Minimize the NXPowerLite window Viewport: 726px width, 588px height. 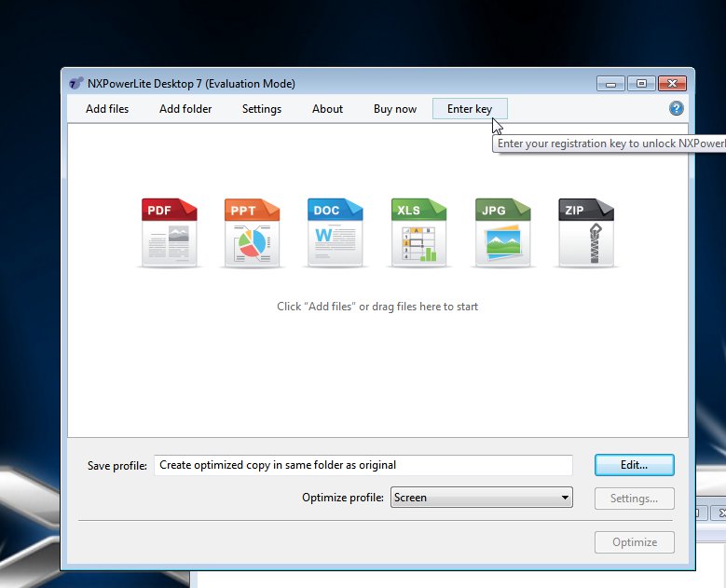pyautogui.click(x=610, y=84)
